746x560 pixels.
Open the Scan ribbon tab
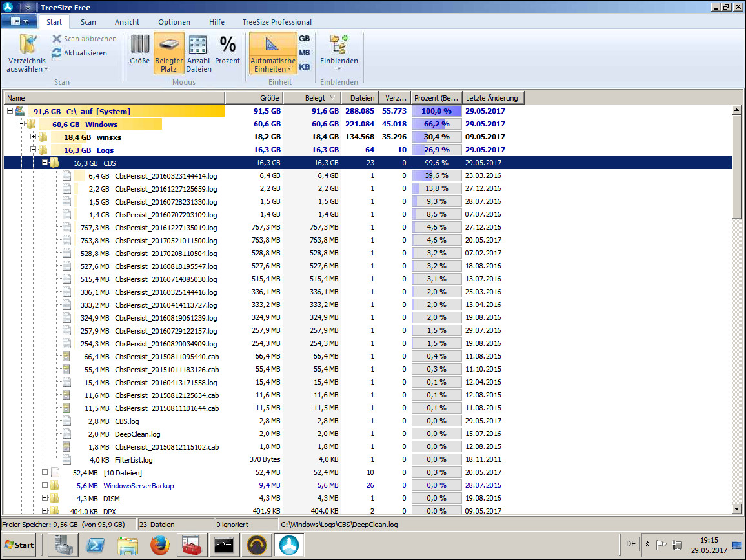(88, 22)
